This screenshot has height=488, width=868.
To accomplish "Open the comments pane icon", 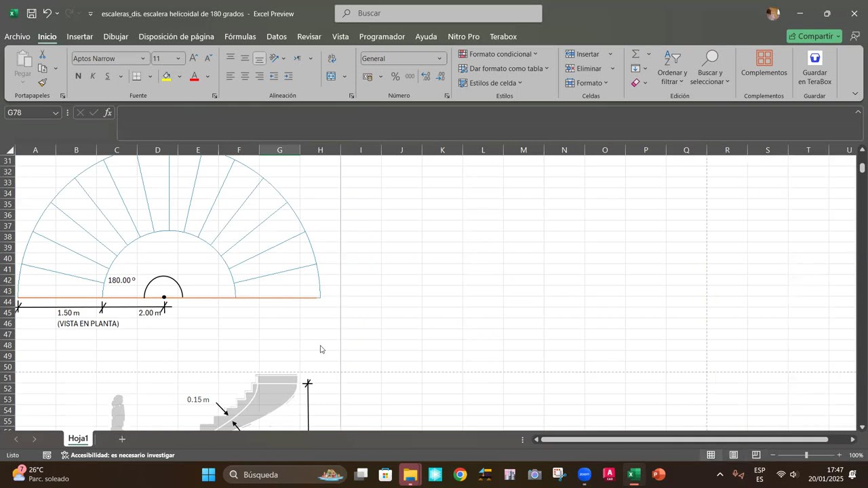I will point(855,36).
